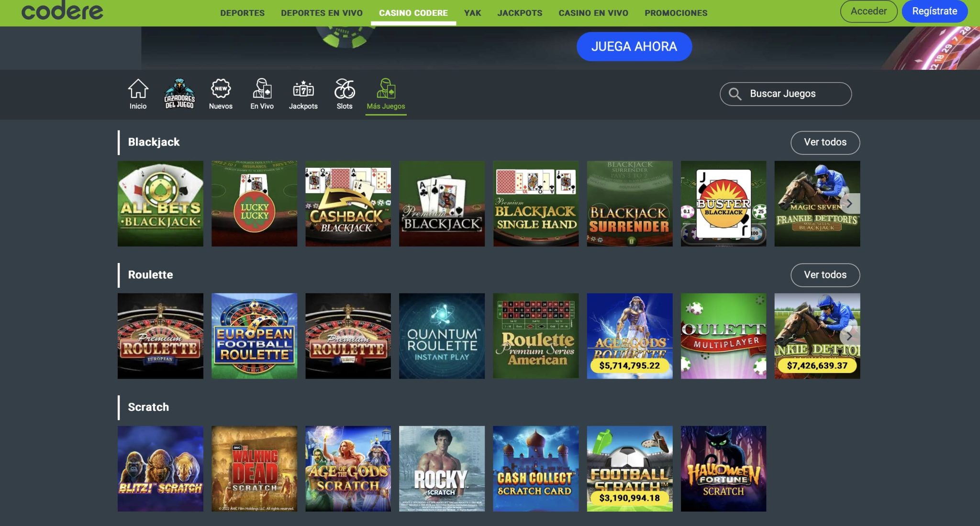The image size is (980, 526).
Task: Launch Roulette Premium Series American
Action: tap(536, 336)
